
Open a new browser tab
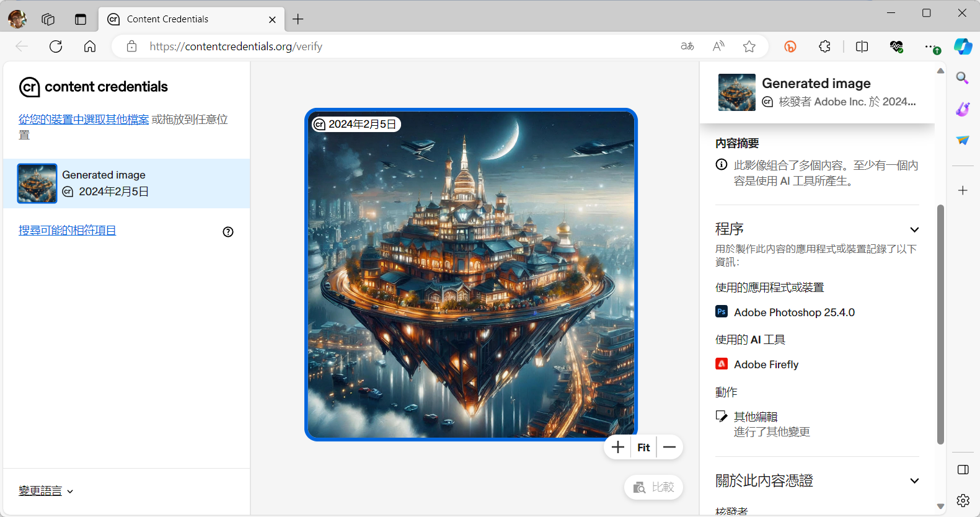[298, 19]
